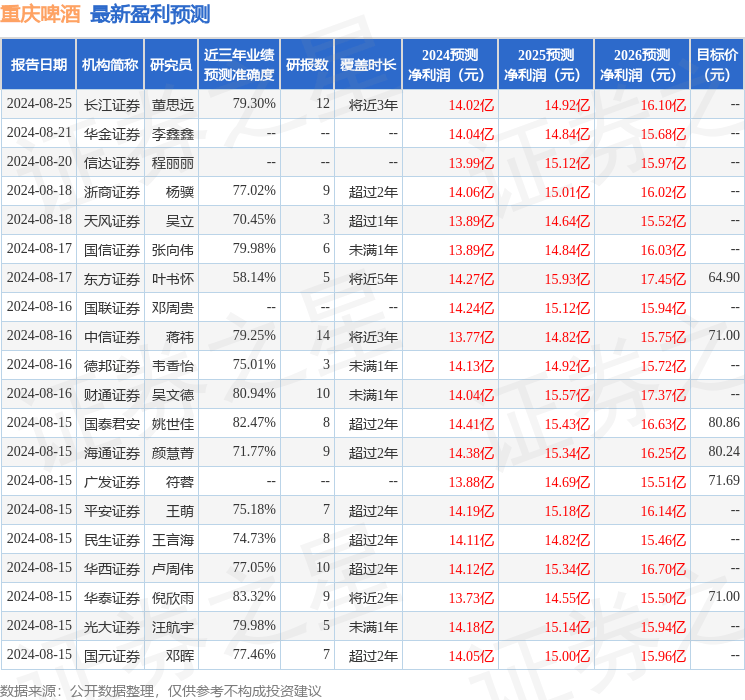The height and width of the screenshot is (700, 745).
Task: Select the 华金证券 institution cell
Action: (x=112, y=134)
